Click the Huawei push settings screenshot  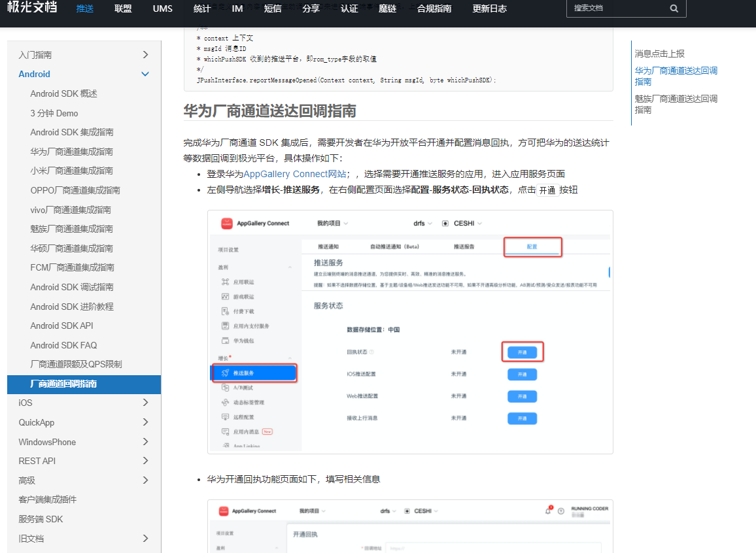pyautogui.click(x=410, y=332)
